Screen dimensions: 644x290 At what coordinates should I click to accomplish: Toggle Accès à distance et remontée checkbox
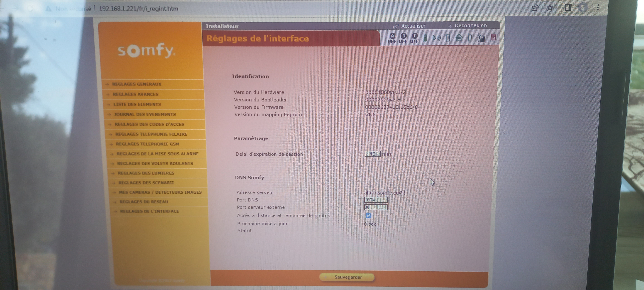click(x=368, y=215)
